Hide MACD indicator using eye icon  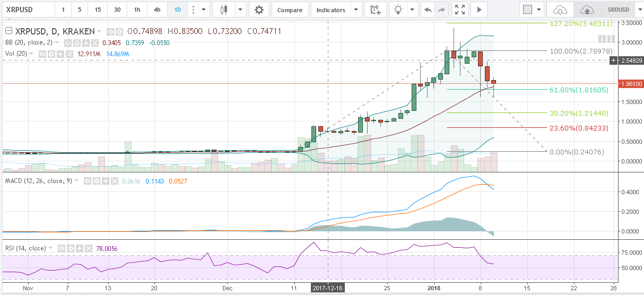(x=88, y=181)
